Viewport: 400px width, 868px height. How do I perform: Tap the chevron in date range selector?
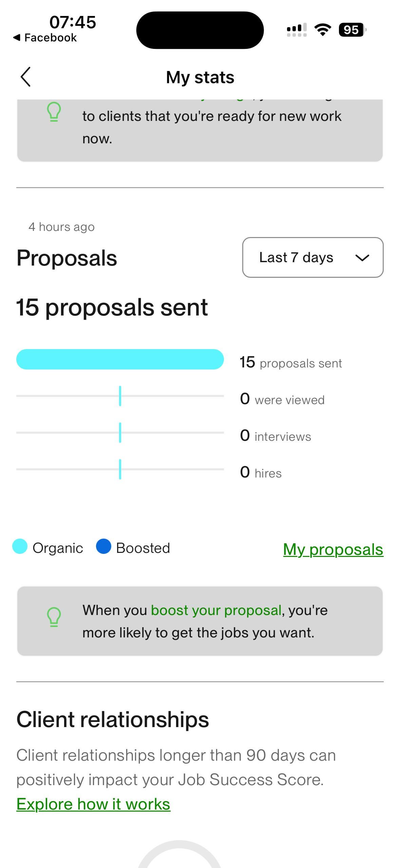(362, 258)
